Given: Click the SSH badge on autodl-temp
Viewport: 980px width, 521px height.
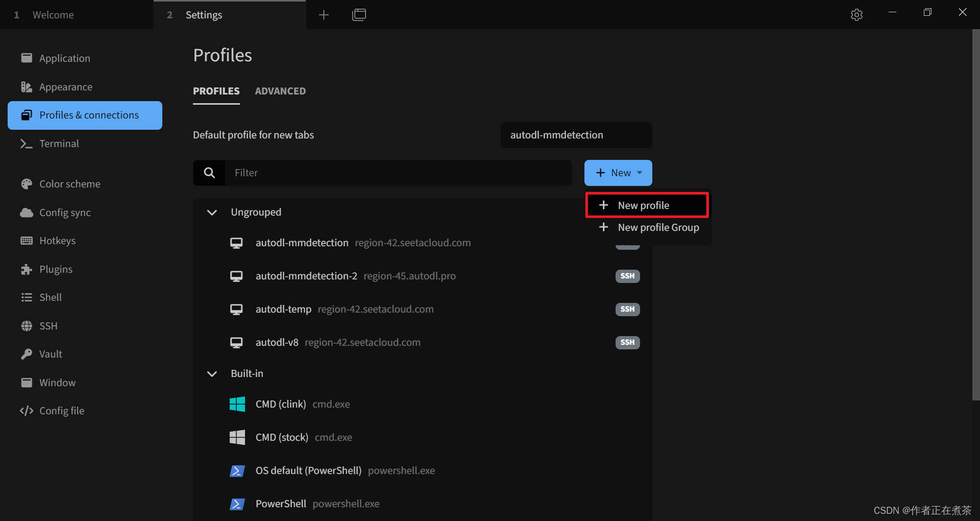Looking at the screenshot, I should point(627,309).
